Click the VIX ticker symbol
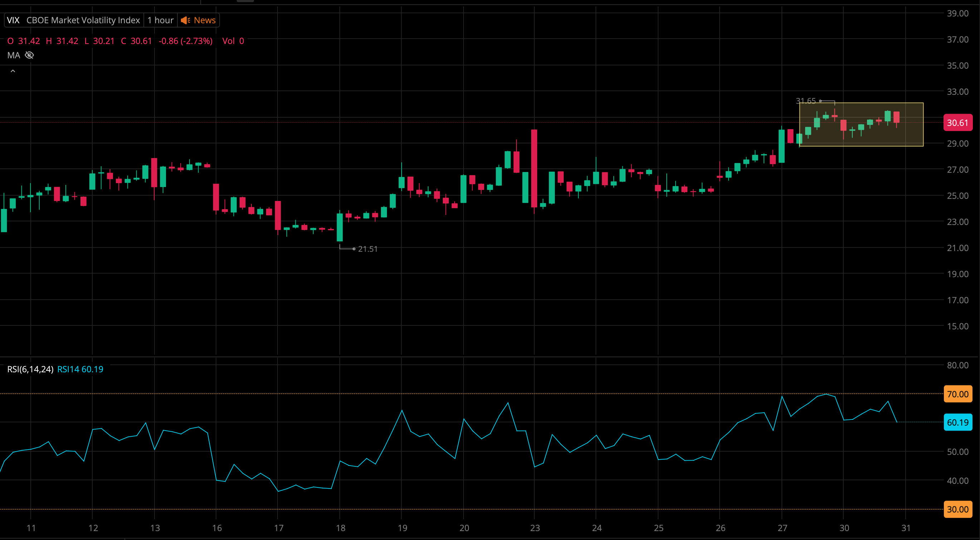Viewport: 980px width, 540px height. (13, 20)
